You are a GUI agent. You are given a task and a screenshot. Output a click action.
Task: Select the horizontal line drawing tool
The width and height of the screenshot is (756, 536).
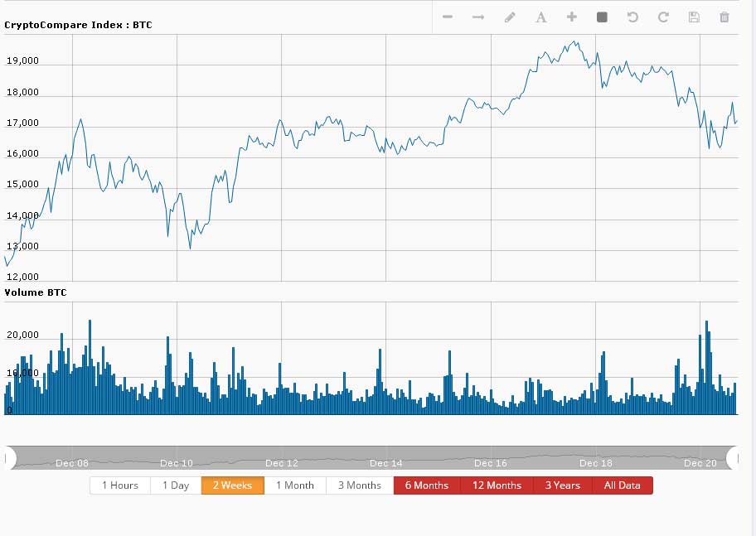click(x=448, y=17)
